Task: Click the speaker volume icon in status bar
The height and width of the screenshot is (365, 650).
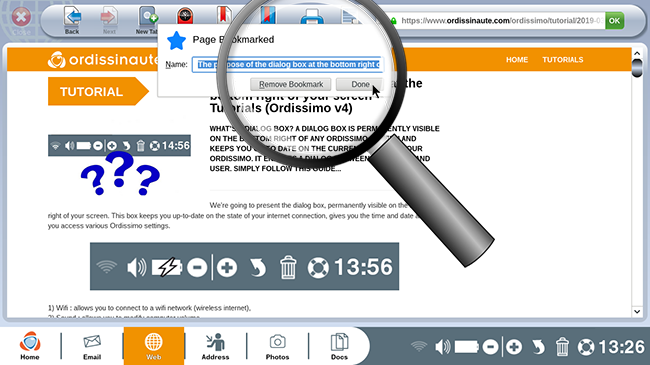Action: pos(442,347)
